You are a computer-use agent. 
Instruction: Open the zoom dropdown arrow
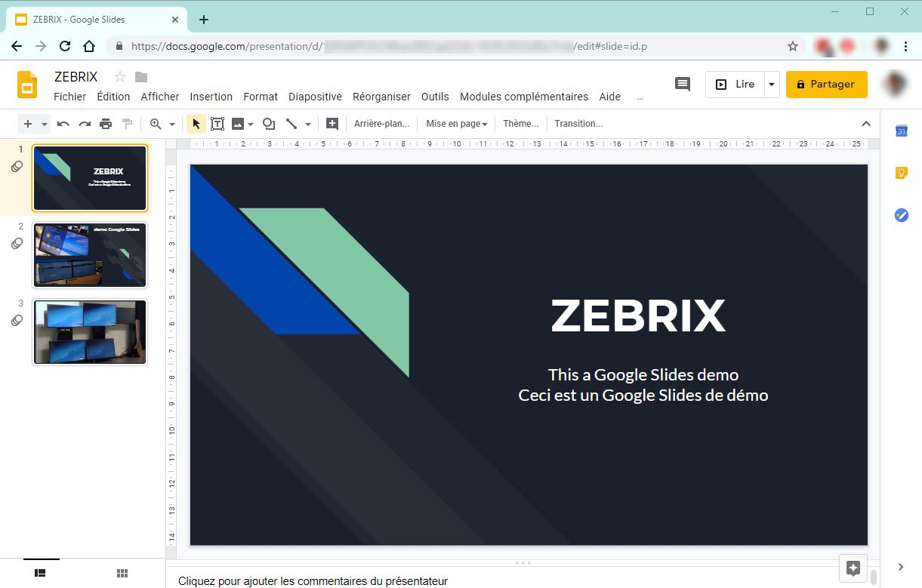click(x=172, y=124)
